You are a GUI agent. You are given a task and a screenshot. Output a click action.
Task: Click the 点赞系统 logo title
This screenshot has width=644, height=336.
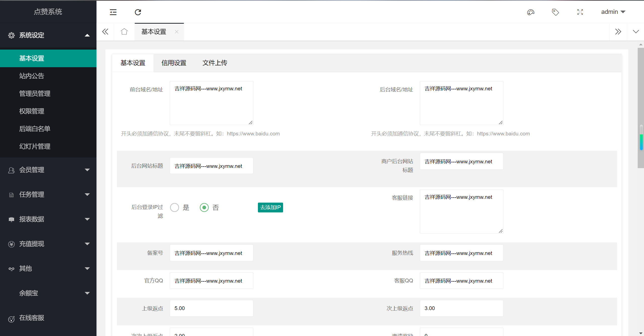48,12
